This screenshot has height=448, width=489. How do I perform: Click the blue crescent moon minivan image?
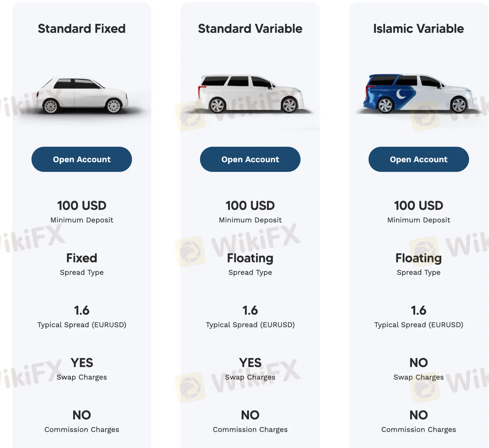point(419,94)
